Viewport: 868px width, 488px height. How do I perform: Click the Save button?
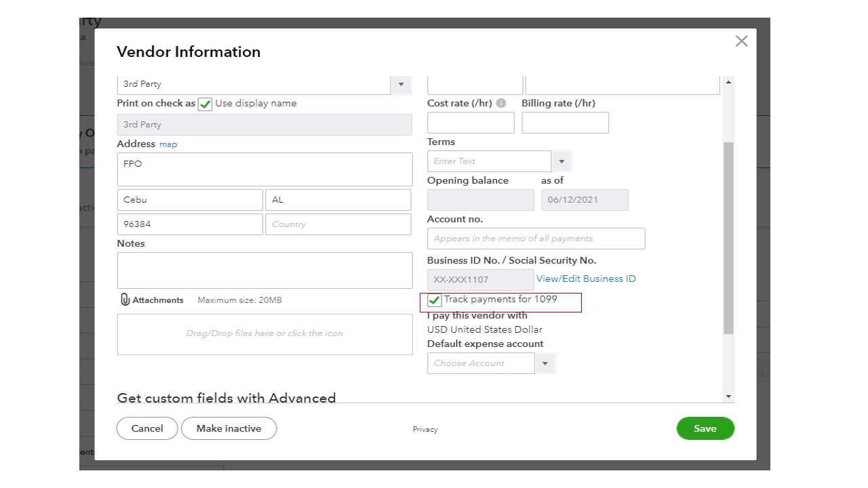[705, 428]
